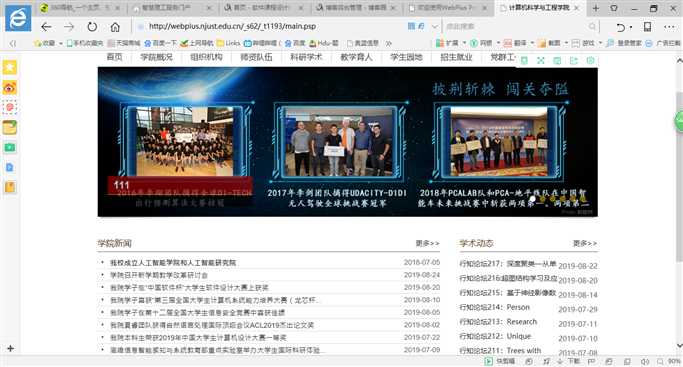Screen dimensions: 683x367
Task: Open the 百度一下 bookmark
Action: pyautogui.click(x=160, y=43)
